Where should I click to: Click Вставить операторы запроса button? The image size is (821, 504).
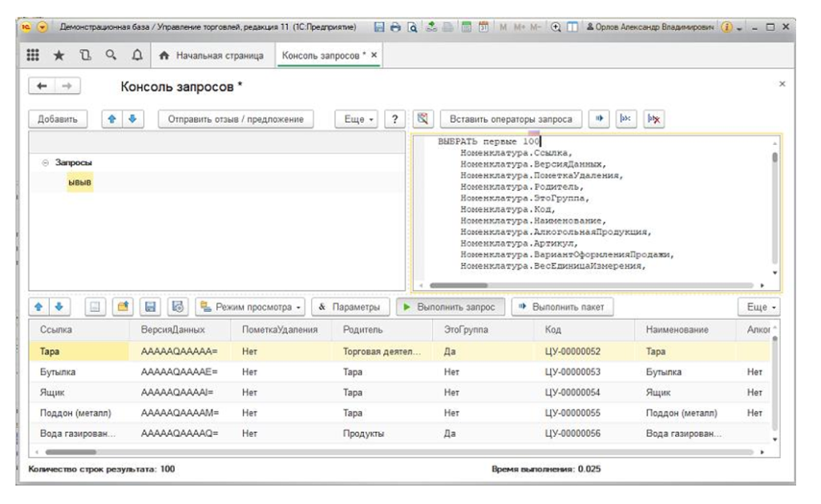[x=511, y=119]
